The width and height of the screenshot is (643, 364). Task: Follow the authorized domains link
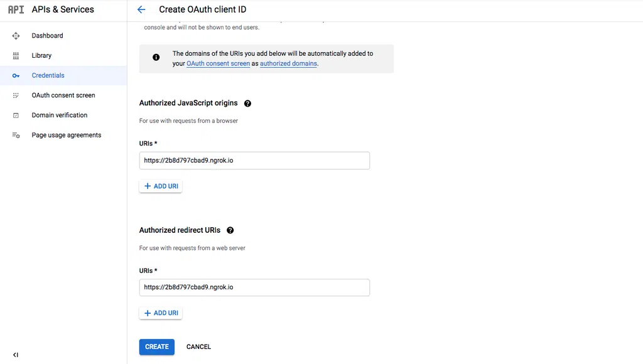point(288,63)
